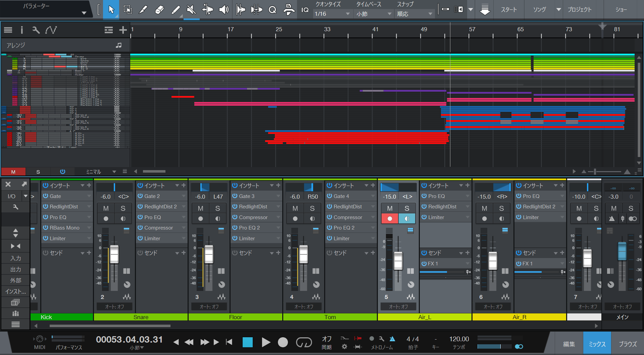Open the snap mode dropdown showing 順応

414,13
